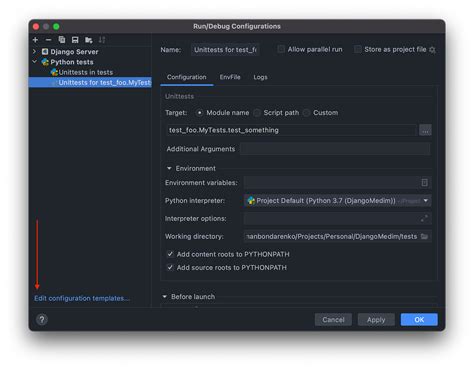Select Custom target radio
The height and width of the screenshot is (369, 474).
pyautogui.click(x=306, y=113)
